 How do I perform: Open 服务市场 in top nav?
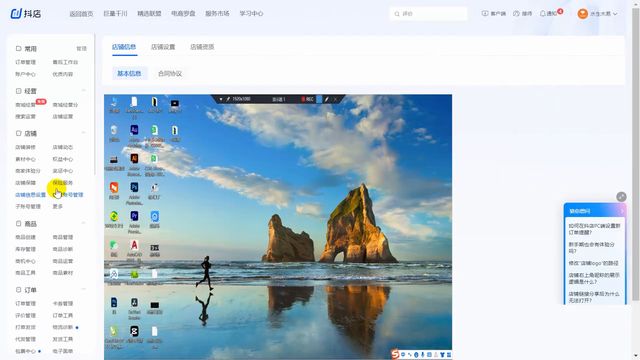pos(217,13)
